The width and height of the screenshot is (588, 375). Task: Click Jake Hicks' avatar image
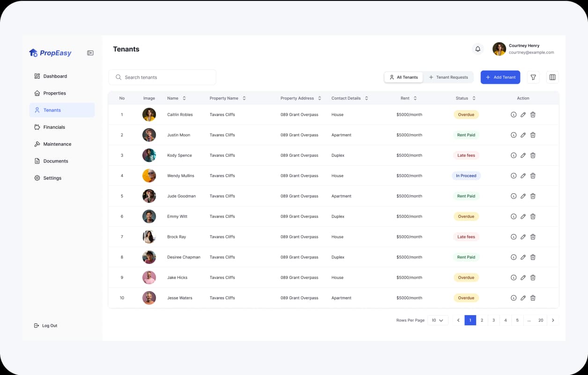pyautogui.click(x=149, y=278)
